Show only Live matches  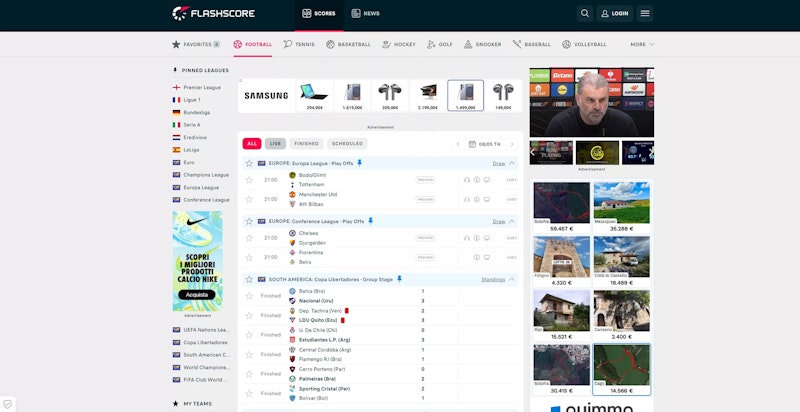pos(275,144)
